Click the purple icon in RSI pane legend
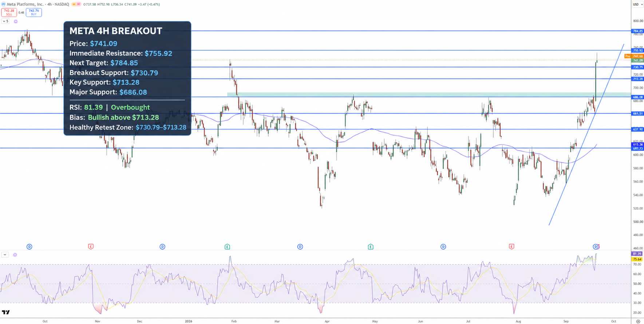 (x=15, y=255)
